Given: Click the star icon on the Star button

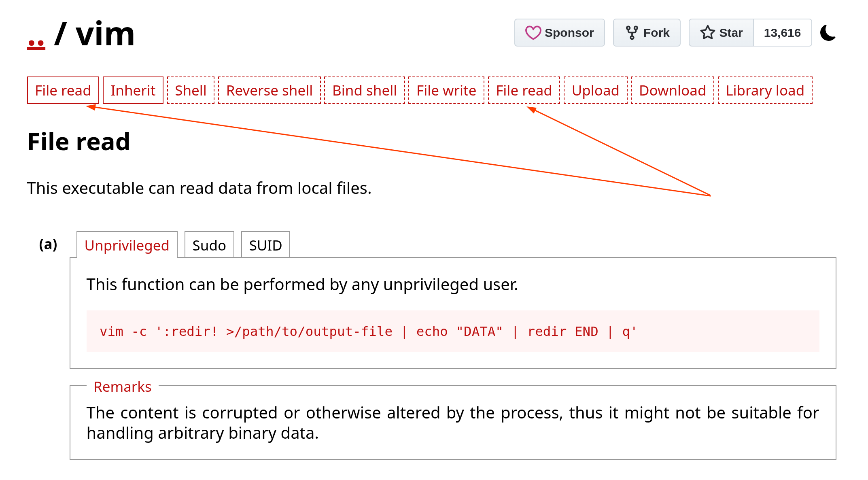Looking at the screenshot, I should (707, 33).
